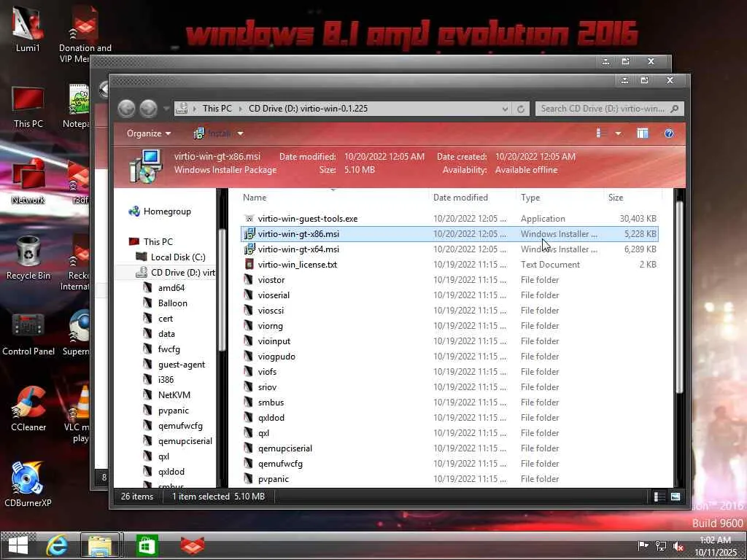This screenshot has width=747, height=560.
Task: Expand the address bar history dropdown
Action: pyautogui.click(x=505, y=109)
